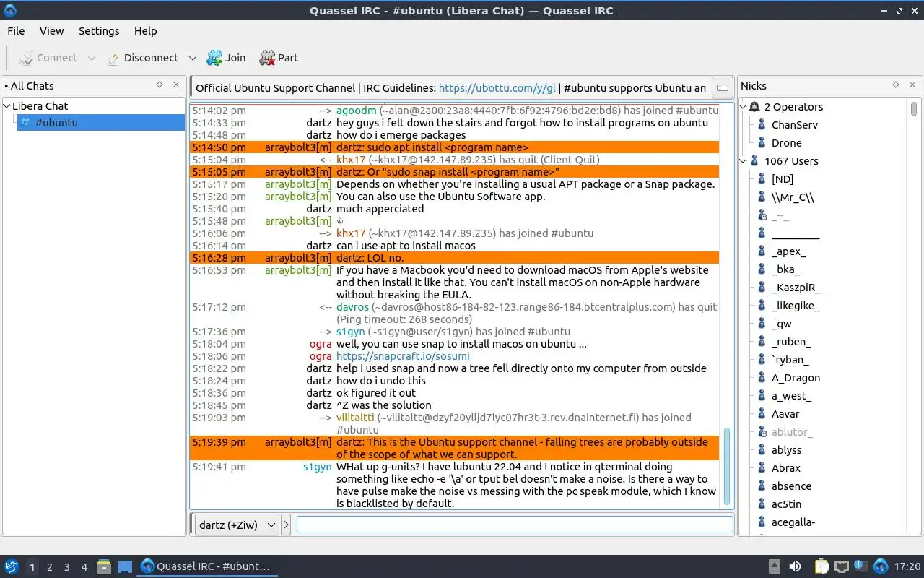Open the Connect button dropdown arrow

click(x=91, y=58)
